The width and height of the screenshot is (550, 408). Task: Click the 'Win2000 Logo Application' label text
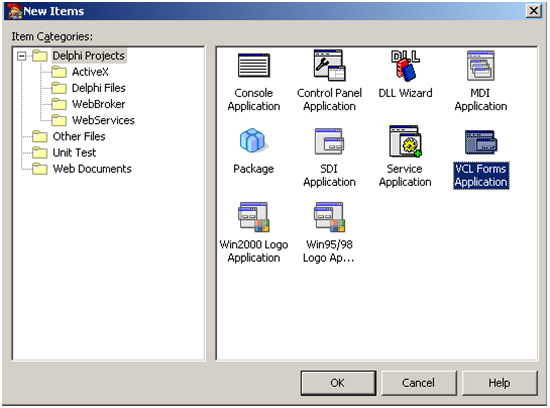tap(254, 251)
